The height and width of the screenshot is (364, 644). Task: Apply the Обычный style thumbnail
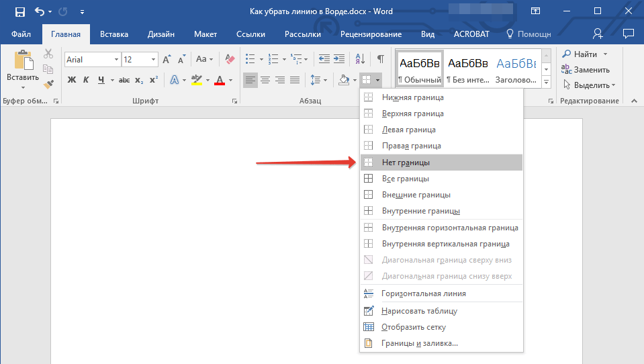point(420,69)
